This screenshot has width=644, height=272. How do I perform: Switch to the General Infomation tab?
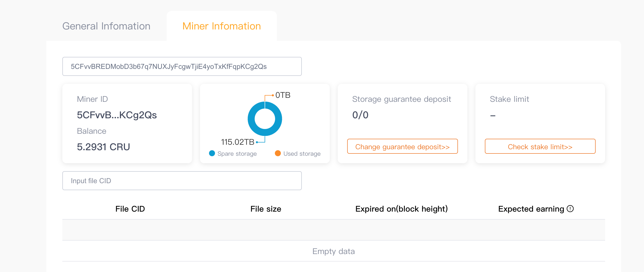[106, 26]
